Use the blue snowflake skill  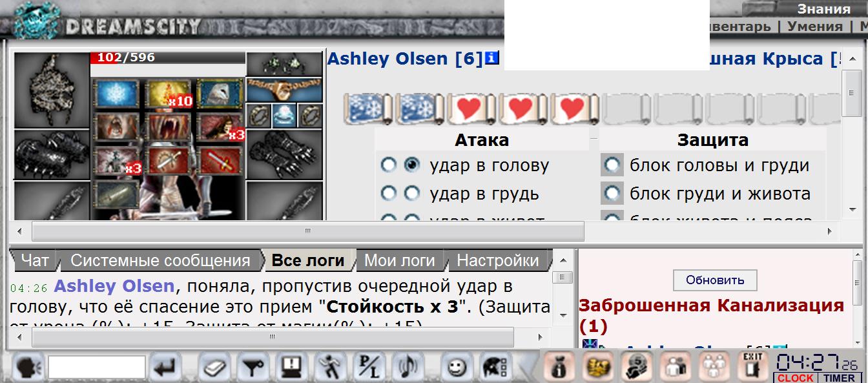pyautogui.click(x=116, y=94)
